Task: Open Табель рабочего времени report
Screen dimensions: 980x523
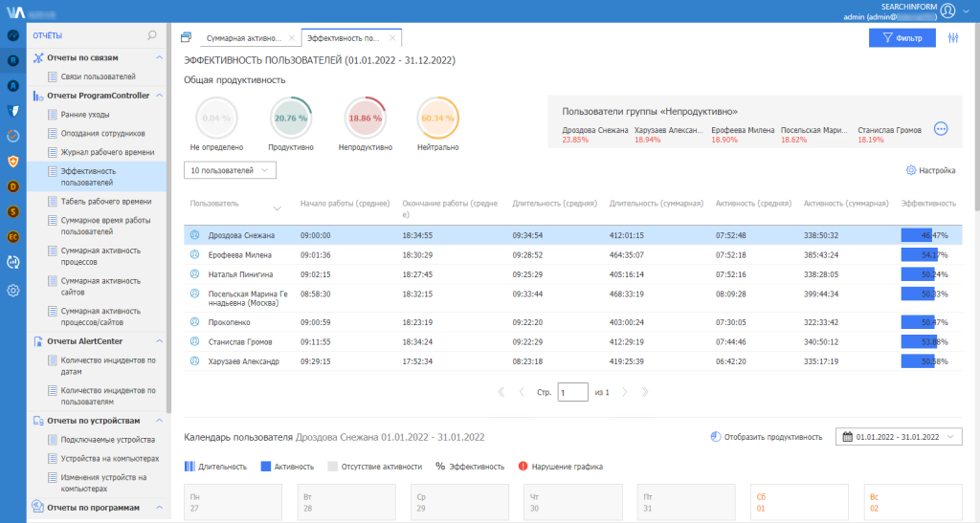Action: click(x=105, y=202)
